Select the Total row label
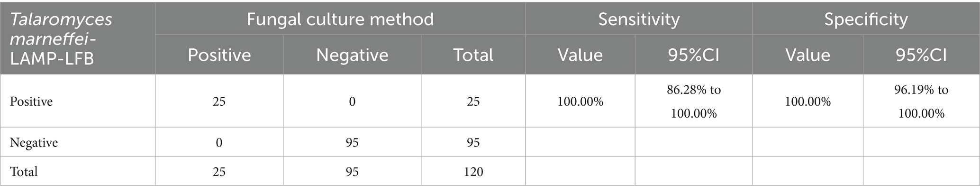The width and height of the screenshot is (980, 194). (24, 171)
